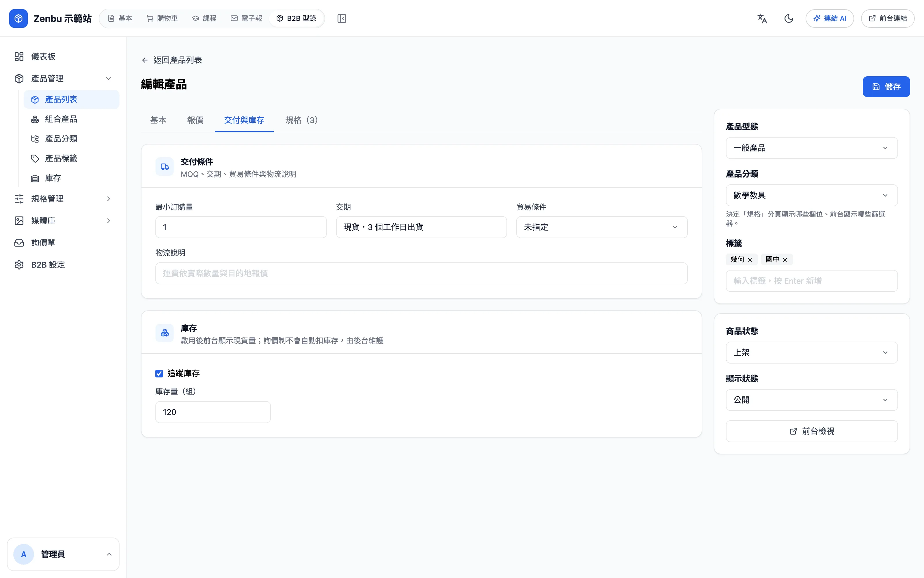
Task: Remove the 幾何 tag
Action: click(x=750, y=260)
